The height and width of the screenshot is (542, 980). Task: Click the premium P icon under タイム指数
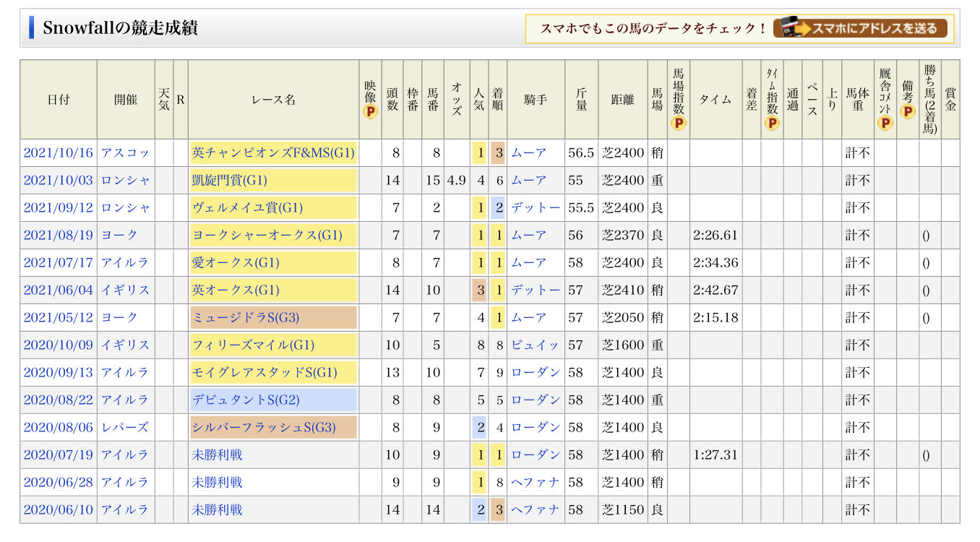point(773,123)
